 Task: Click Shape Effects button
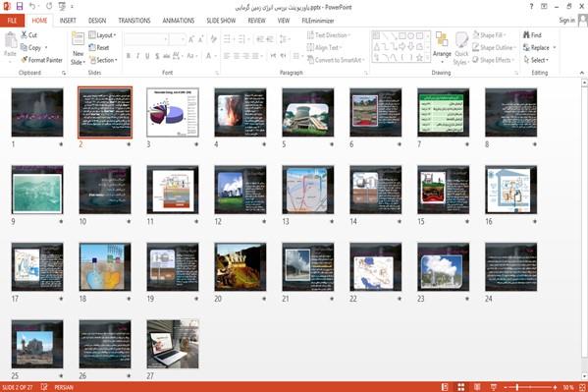493,60
